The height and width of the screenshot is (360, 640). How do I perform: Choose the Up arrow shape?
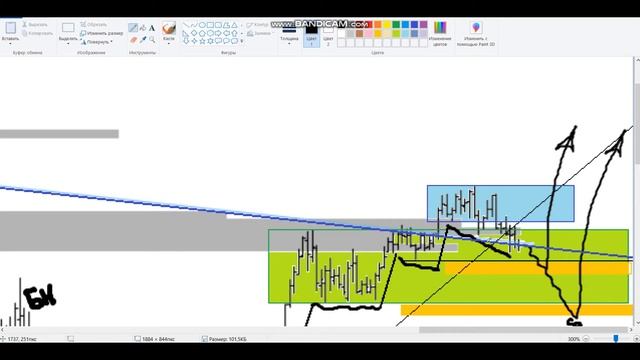point(234,33)
